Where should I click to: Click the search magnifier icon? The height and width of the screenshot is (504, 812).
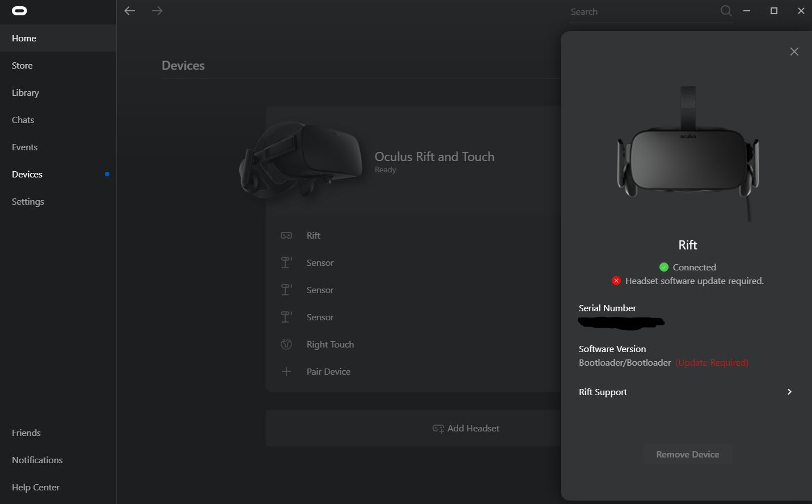[726, 11]
